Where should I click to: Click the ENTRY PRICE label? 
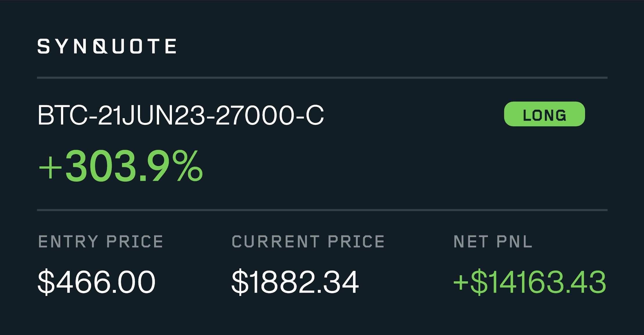pos(101,242)
